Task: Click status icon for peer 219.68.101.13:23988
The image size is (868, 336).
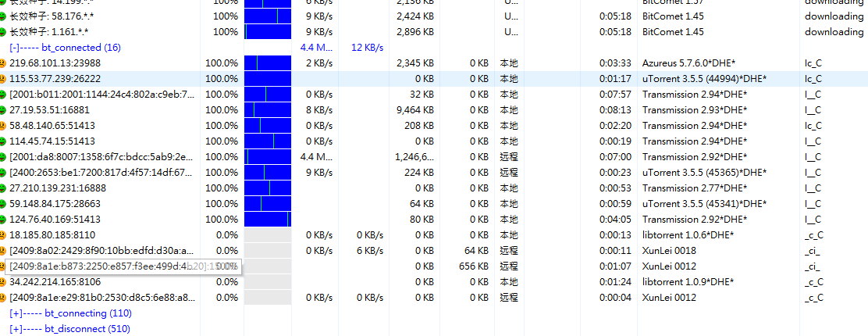Action: (3, 63)
